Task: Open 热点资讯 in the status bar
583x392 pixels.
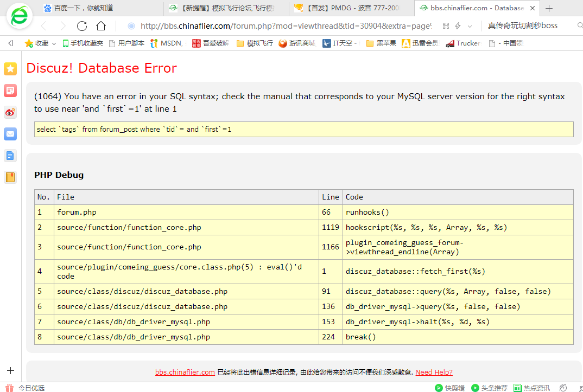Action: pos(531,388)
